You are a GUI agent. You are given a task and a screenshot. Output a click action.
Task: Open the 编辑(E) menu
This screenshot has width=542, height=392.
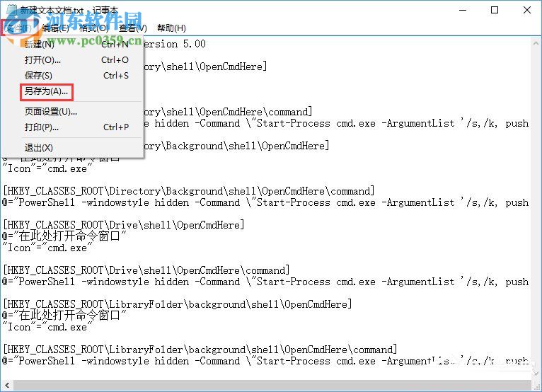(x=56, y=28)
